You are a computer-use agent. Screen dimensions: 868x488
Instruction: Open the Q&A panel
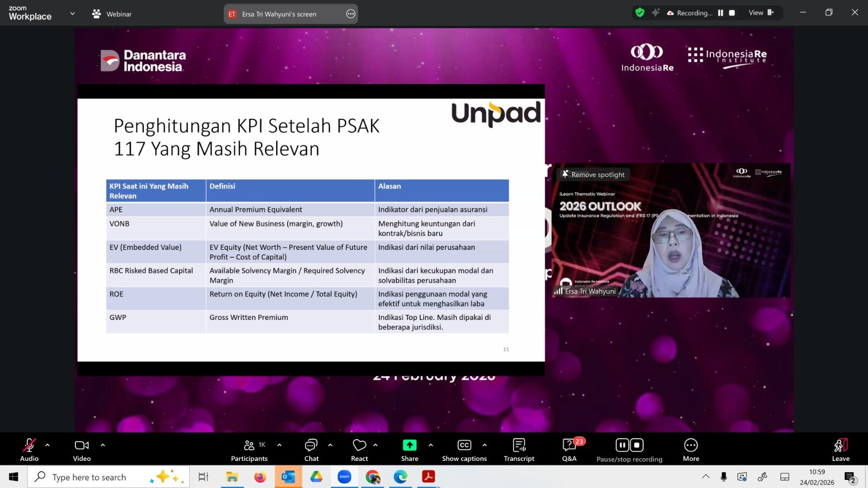coord(569,450)
